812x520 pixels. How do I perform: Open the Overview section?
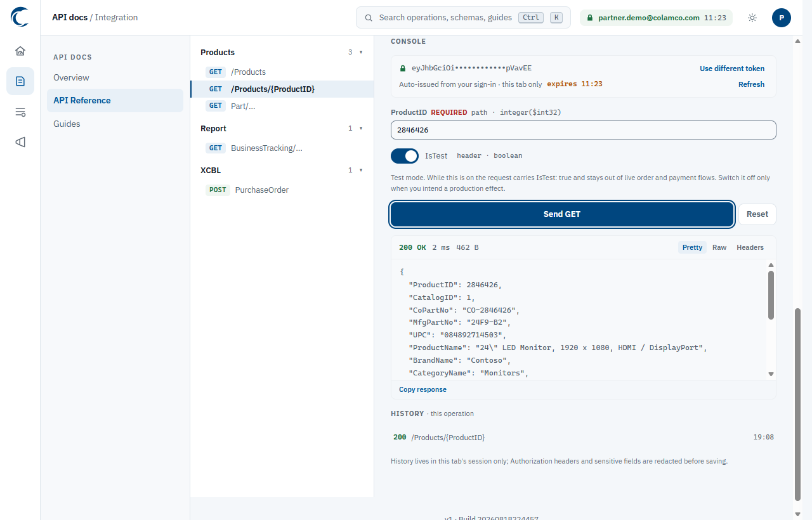pos(115,77)
